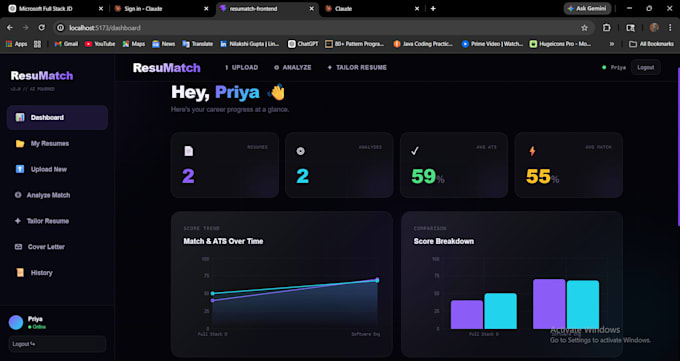This screenshot has width=680, height=361.
Task: Open the ChatGPT bookmark
Action: 303,44
